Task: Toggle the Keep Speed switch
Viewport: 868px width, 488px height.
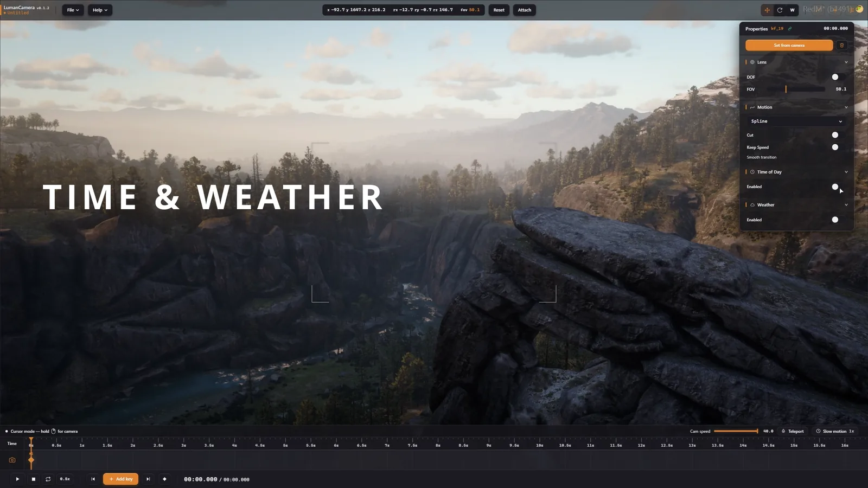Action: [839, 147]
